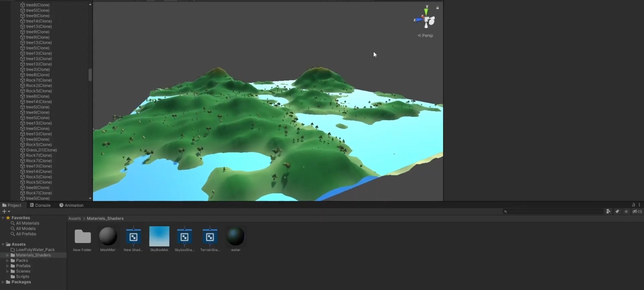
Task: Click the Assets breadcrumb link
Action: (74, 219)
